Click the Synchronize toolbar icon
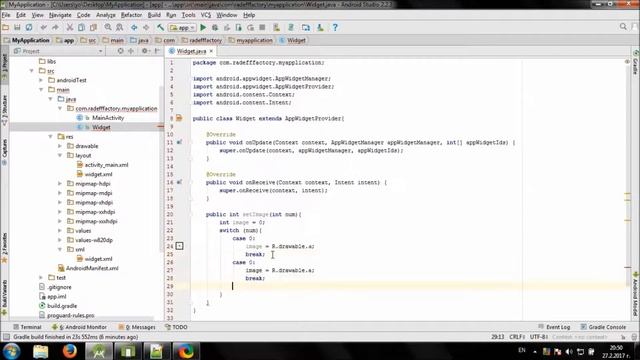640x360 pixels. tap(29, 27)
